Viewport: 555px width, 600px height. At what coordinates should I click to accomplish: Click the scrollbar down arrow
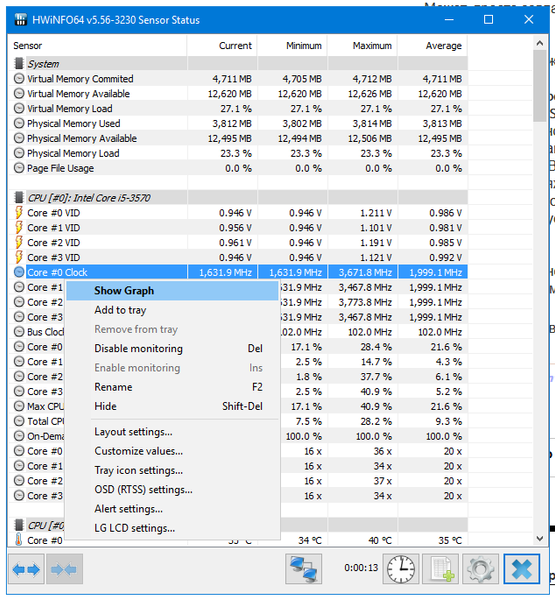[x=540, y=538]
